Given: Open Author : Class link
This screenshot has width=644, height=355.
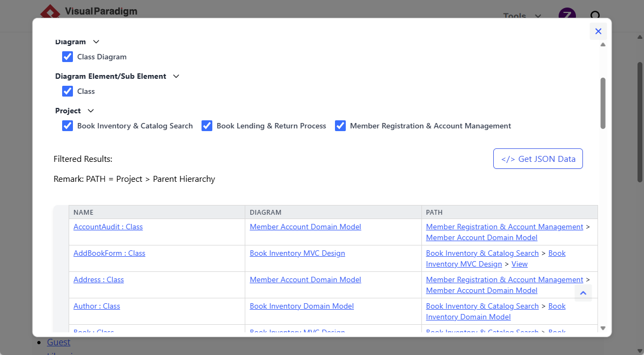Looking at the screenshot, I should (97, 306).
